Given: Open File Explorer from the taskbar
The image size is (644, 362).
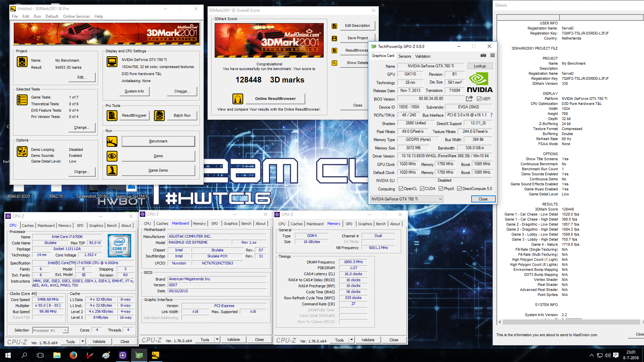Looking at the screenshot, I should click(57, 355).
